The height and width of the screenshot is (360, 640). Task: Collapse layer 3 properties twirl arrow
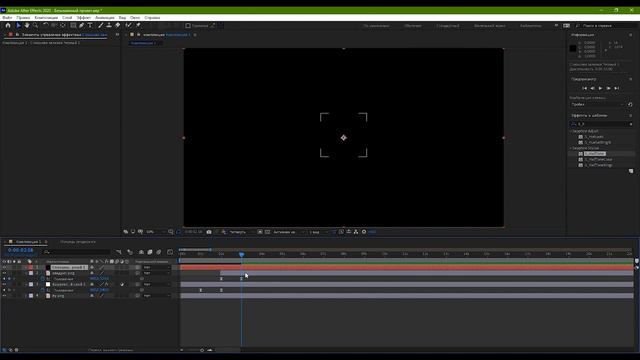coord(26,284)
